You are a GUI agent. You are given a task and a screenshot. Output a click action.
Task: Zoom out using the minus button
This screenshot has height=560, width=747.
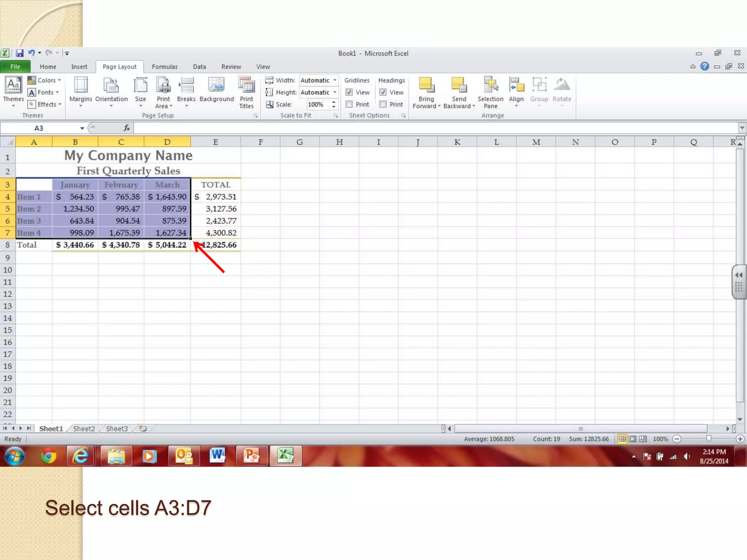click(x=677, y=439)
